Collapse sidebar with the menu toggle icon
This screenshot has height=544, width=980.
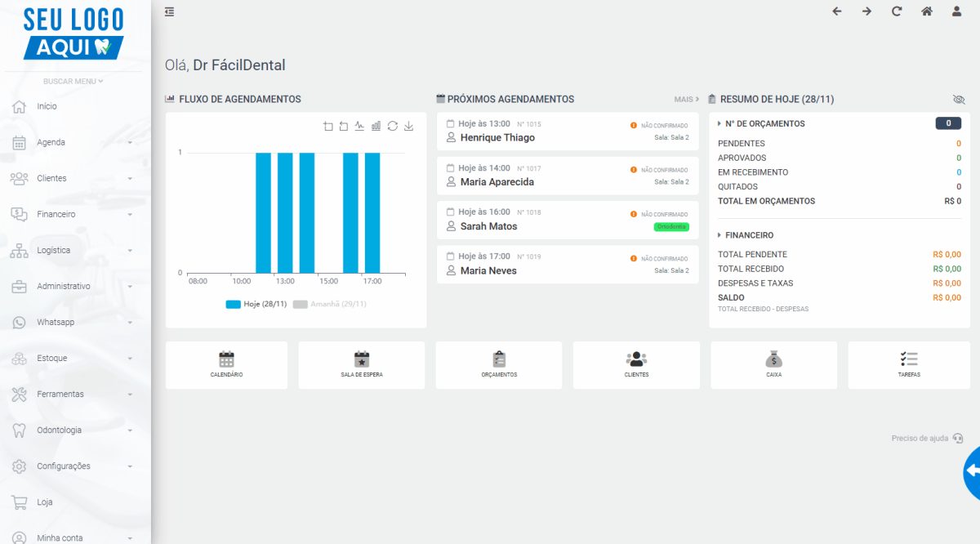(x=169, y=11)
